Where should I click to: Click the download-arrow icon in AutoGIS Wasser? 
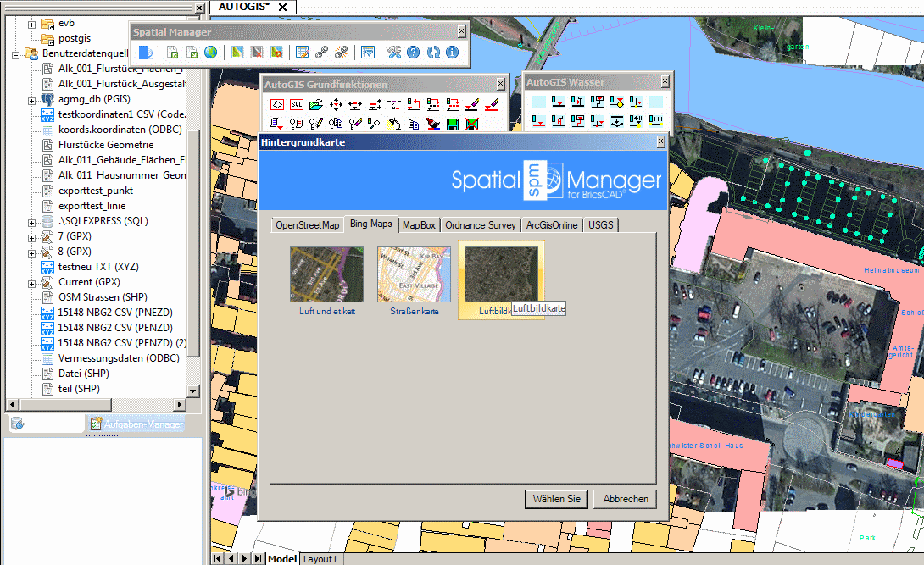pyautogui.click(x=616, y=121)
